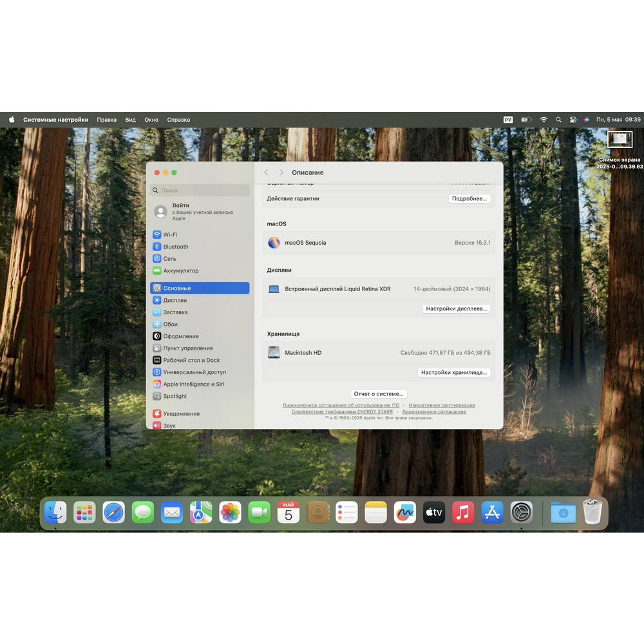Viewport: 644px width, 644px height.
Task: Launch Safari from the Dock
Action: tap(114, 512)
